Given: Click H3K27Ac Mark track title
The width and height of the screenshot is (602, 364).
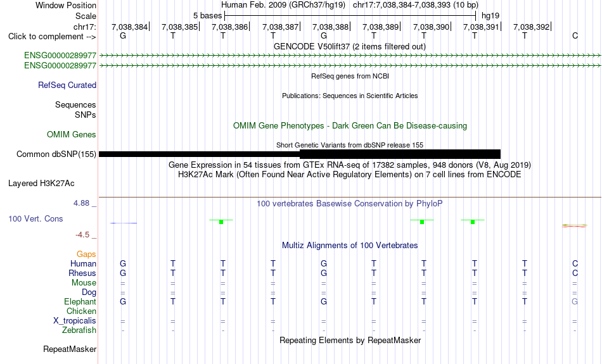Looking at the screenshot, I should 350,175.
